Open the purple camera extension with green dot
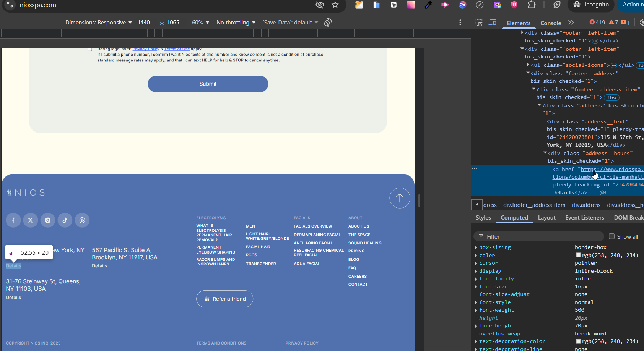The height and width of the screenshot is (351, 644). tap(497, 5)
